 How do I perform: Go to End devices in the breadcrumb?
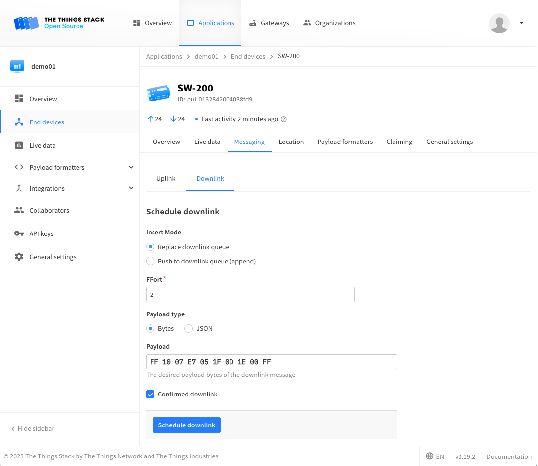point(248,56)
